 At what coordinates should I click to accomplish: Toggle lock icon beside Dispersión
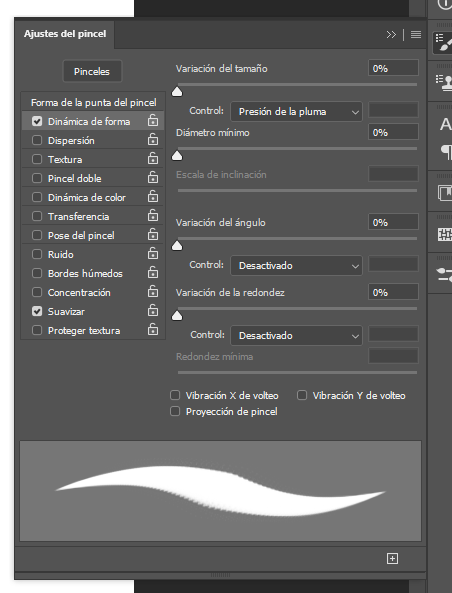(153, 140)
